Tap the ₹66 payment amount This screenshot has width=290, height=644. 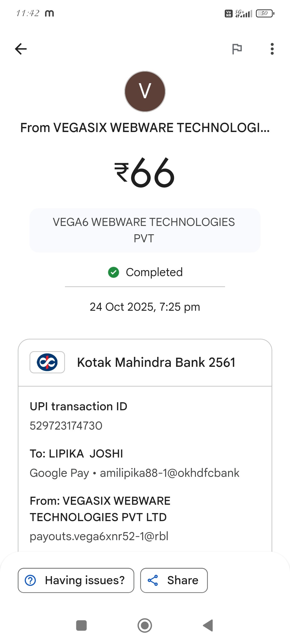coord(145,173)
